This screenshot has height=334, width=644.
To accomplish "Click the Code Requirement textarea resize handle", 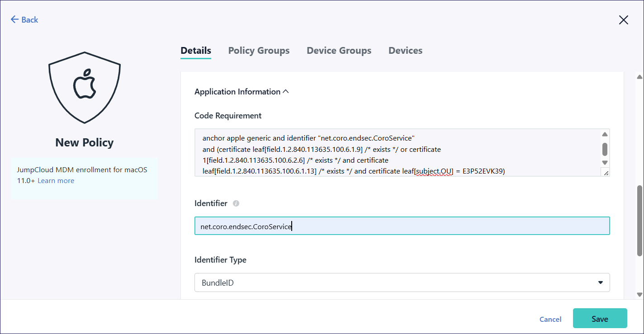I will click(606, 173).
